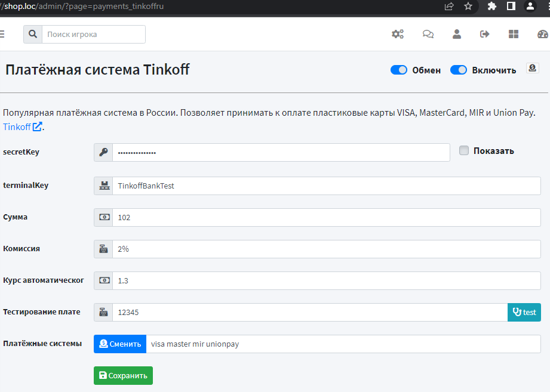The height and width of the screenshot is (392, 550).
Task: Click the Поиск игрока search field
Action: pos(93,34)
